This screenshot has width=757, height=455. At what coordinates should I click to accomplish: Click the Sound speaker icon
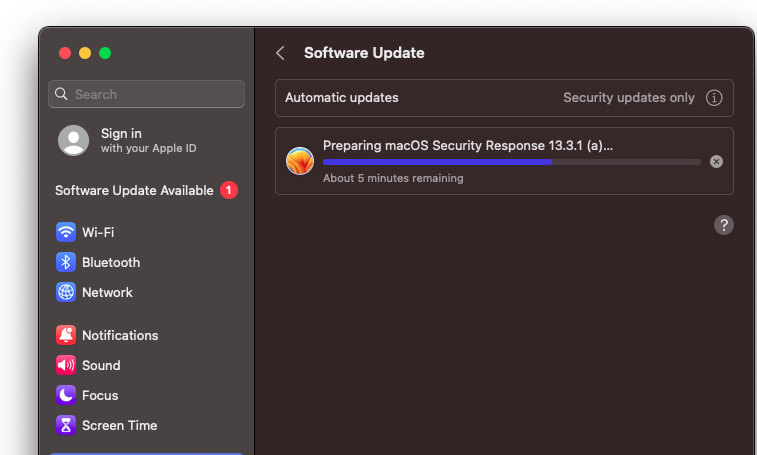tap(66, 365)
